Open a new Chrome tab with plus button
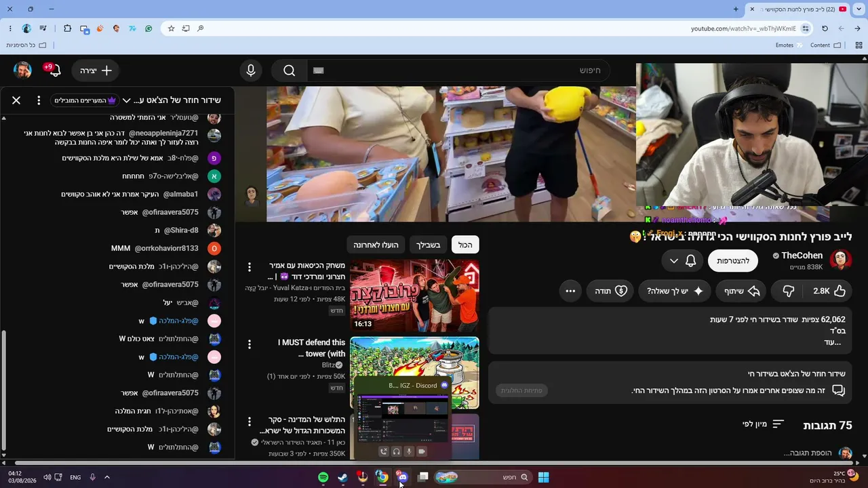 pyautogui.click(x=736, y=9)
